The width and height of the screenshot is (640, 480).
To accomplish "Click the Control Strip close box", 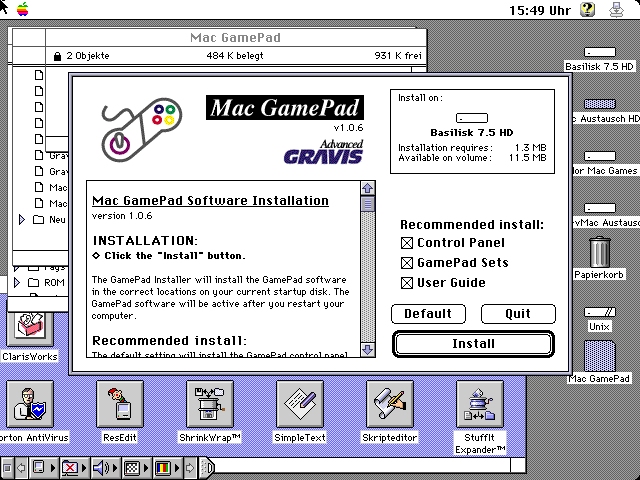I will click(7, 468).
